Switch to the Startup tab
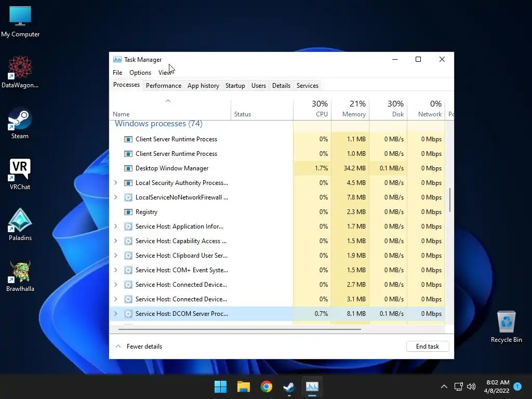Image resolution: width=532 pixels, height=399 pixels. click(235, 86)
